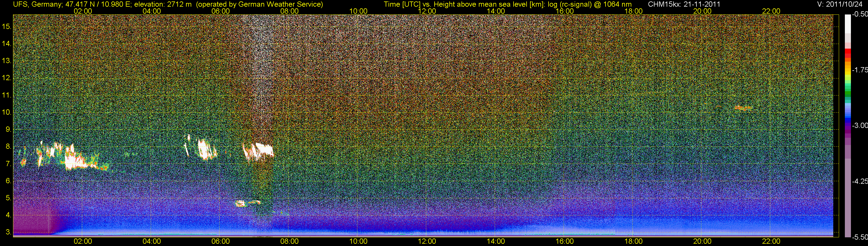Click the 06:00 label on the bottom time axis
This screenshot has height=246, width=868.
pyautogui.click(x=221, y=241)
